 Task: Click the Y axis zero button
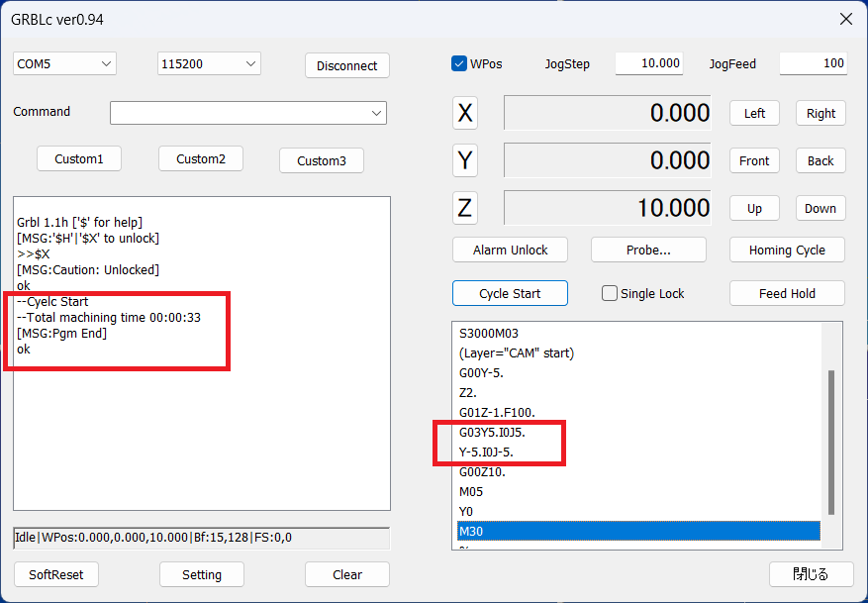[x=465, y=160]
